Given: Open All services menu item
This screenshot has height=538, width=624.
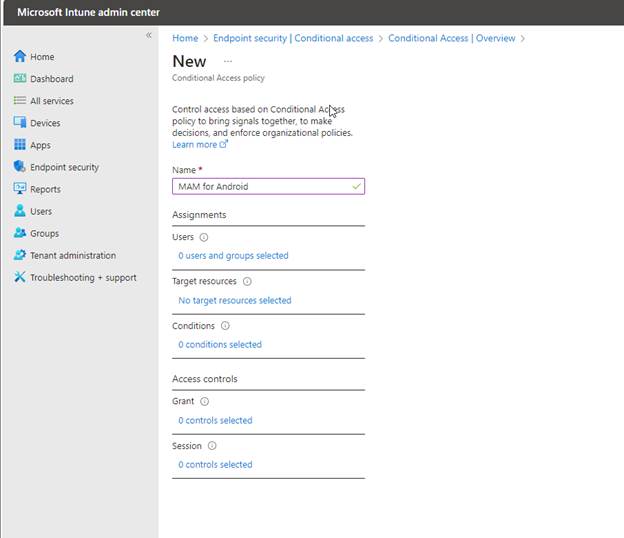Looking at the screenshot, I should (x=51, y=101).
